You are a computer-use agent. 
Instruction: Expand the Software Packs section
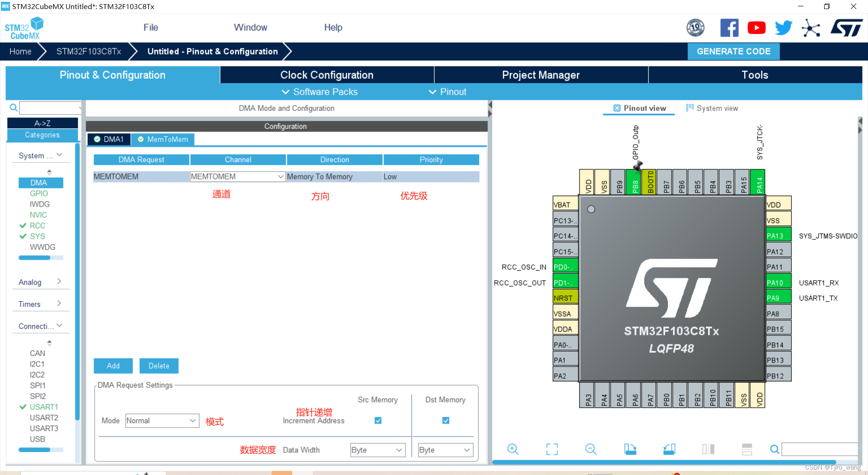point(320,92)
